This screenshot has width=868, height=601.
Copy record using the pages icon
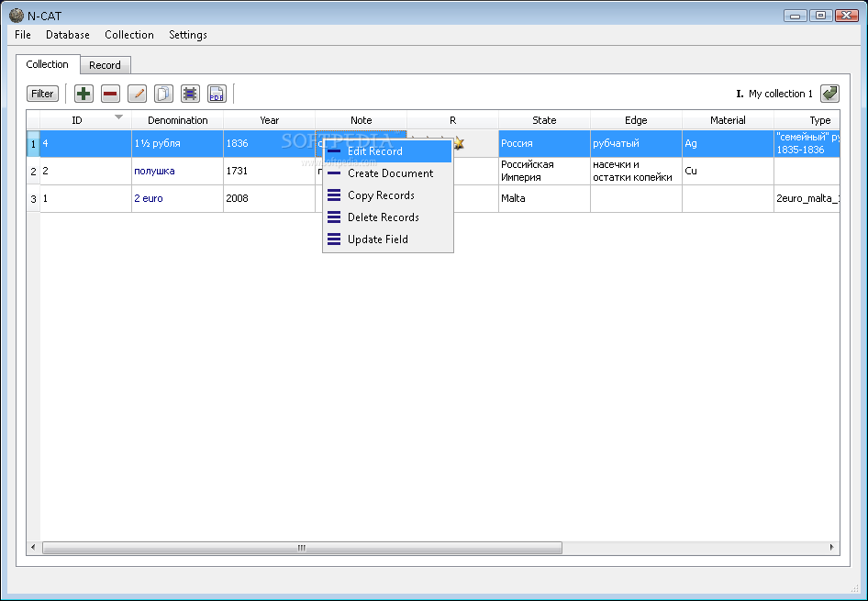pos(163,94)
